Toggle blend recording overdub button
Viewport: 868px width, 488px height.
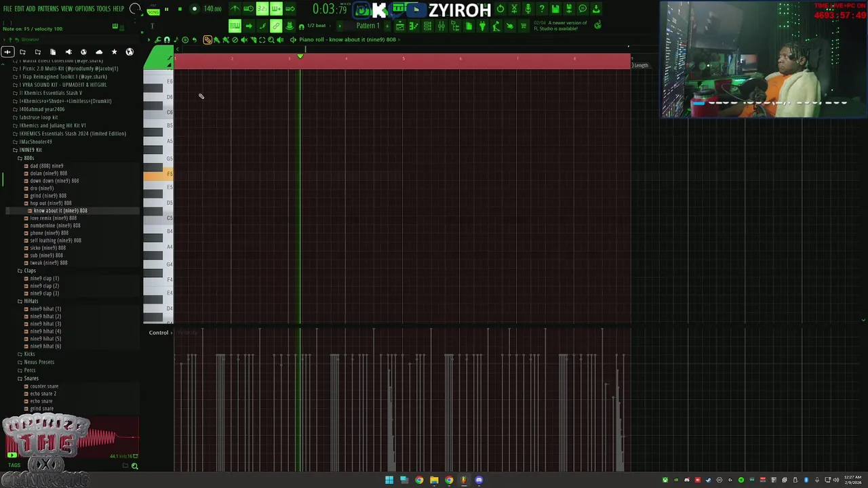pos(276,9)
